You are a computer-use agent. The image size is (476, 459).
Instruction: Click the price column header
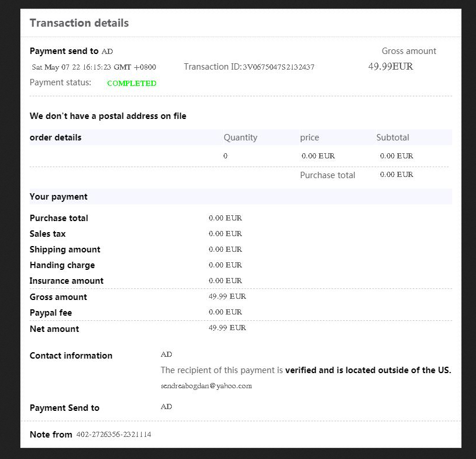309,138
